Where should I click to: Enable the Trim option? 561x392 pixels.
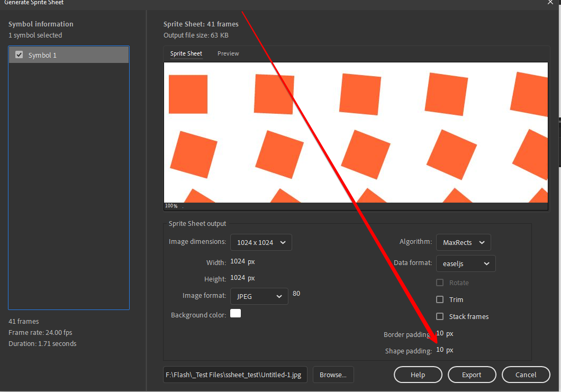click(439, 299)
